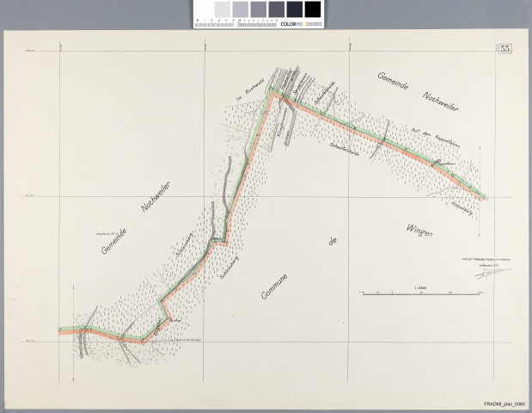Click the sharp boundary corner near 'Im Buchwald'
The width and height of the screenshot is (532, 413).
click(274, 91)
